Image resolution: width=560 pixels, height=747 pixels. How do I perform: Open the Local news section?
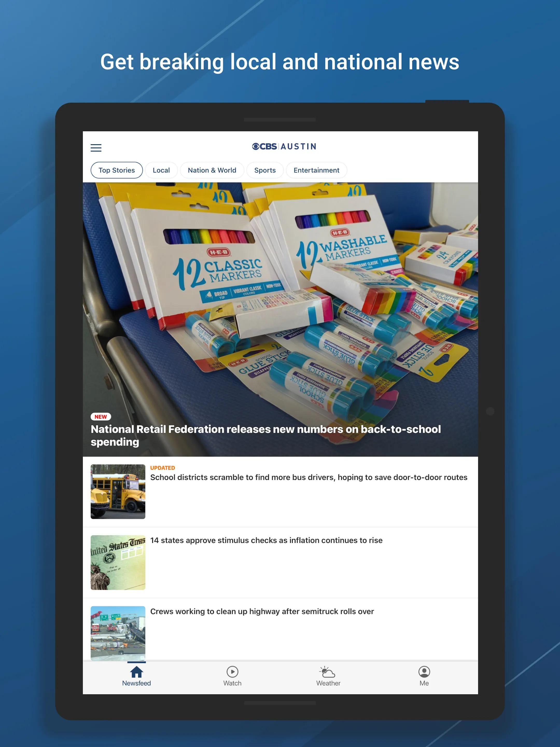[x=162, y=170]
